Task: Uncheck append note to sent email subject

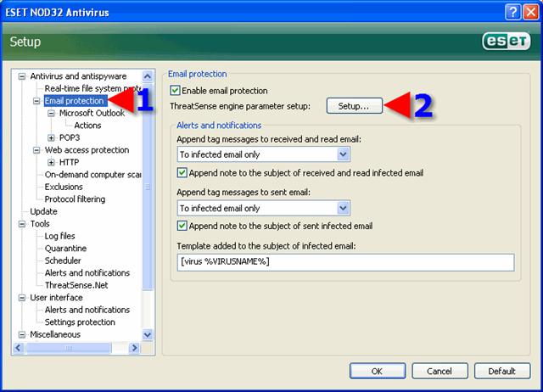Action: coord(182,226)
